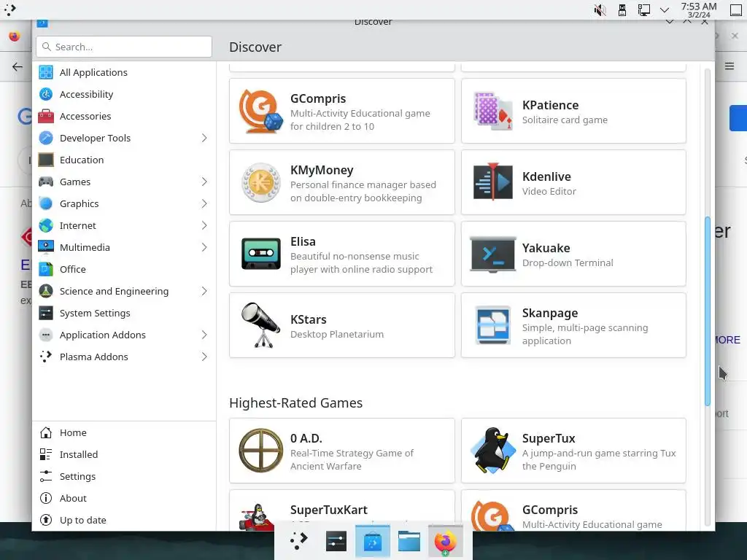Show hidden system tray icons arrow

665,10
